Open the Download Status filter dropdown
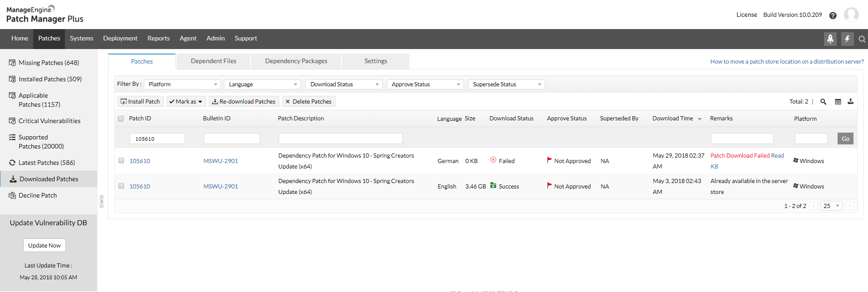 [x=344, y=84]
